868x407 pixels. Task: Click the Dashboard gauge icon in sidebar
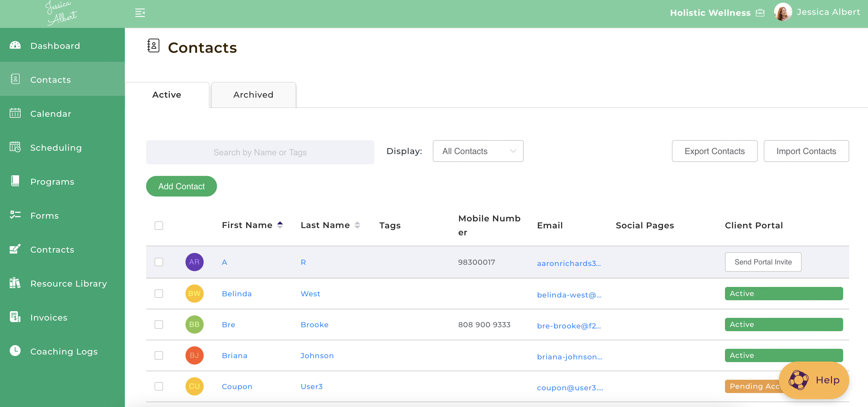(x=15, y=45)
